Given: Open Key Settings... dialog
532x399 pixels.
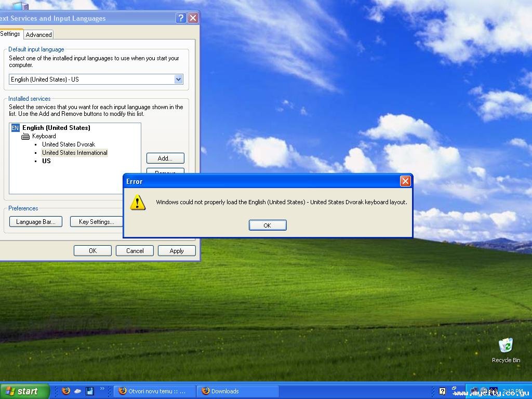Looking at the screenshot, I should [96, 221].
